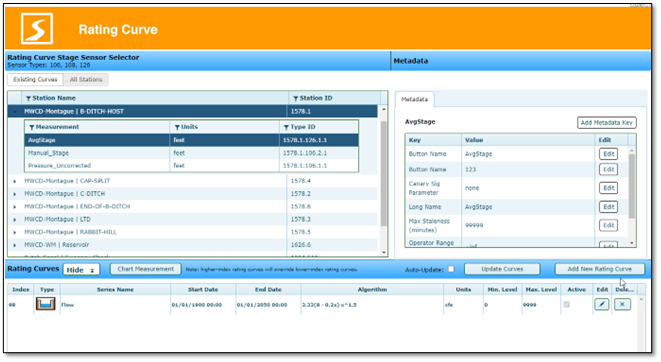Click the X delete icon for Flow curve

click(622, 304)
